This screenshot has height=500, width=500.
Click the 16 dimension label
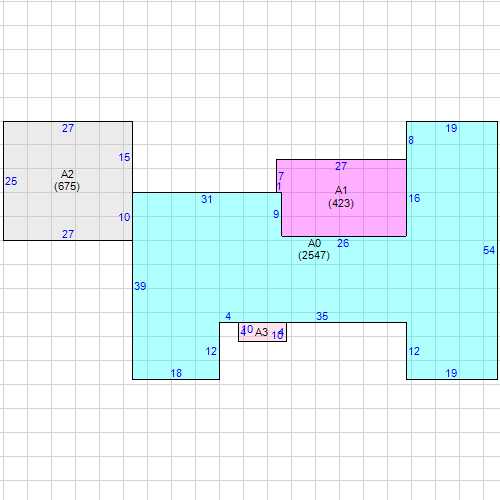click(414, 198)
